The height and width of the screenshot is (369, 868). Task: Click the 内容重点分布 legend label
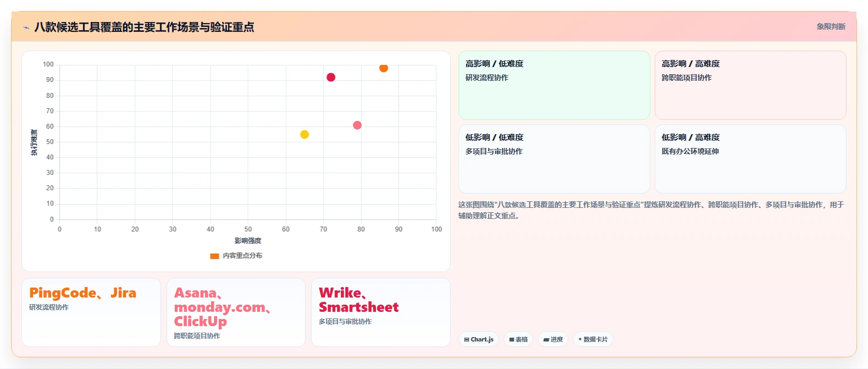tap(242, 256)
